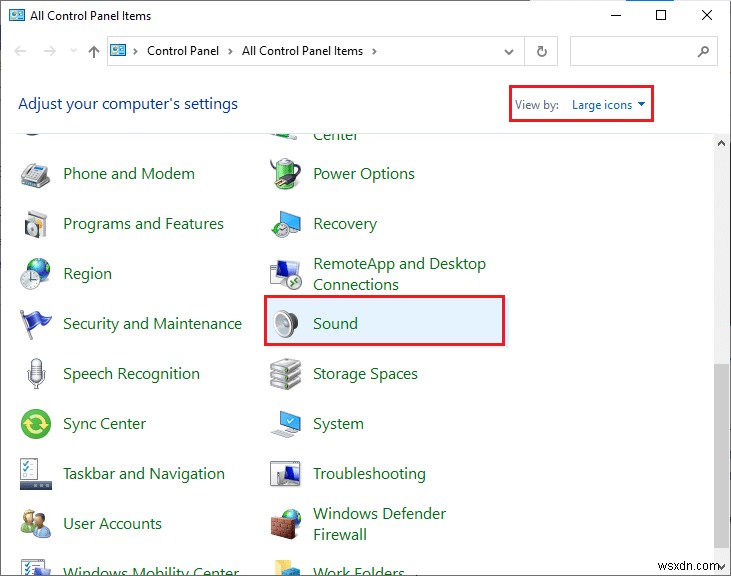
Task: Click the Region globe icon
Action: click(x=36, y=273)
